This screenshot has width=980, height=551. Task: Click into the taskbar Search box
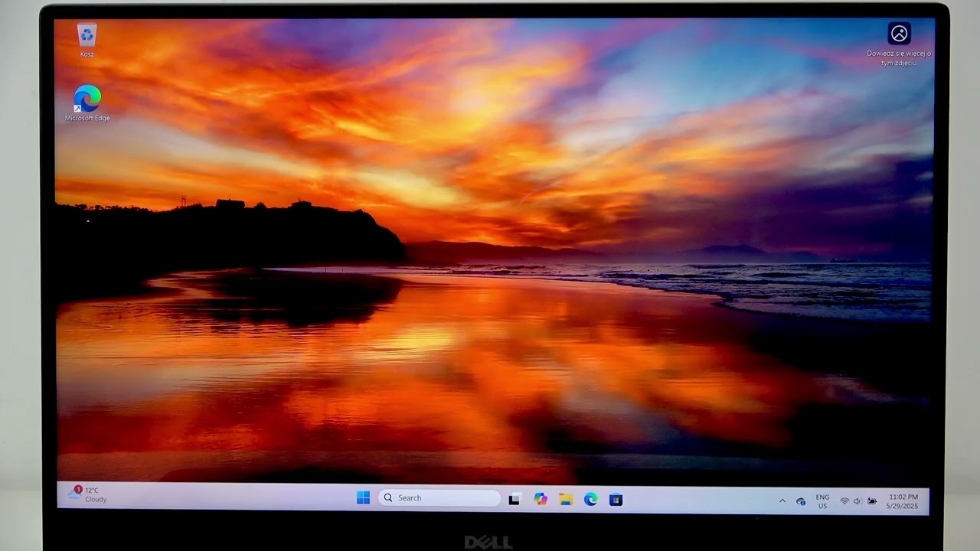439,498
